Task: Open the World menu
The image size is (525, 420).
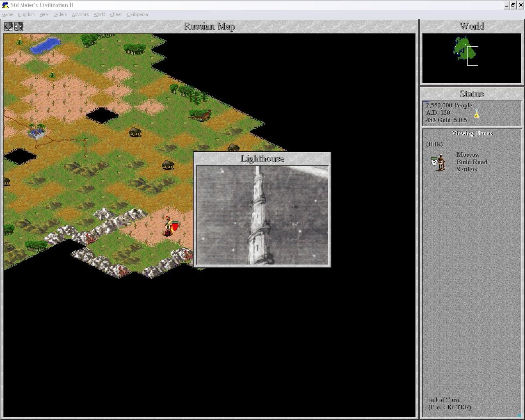Action: pos(99,14)
